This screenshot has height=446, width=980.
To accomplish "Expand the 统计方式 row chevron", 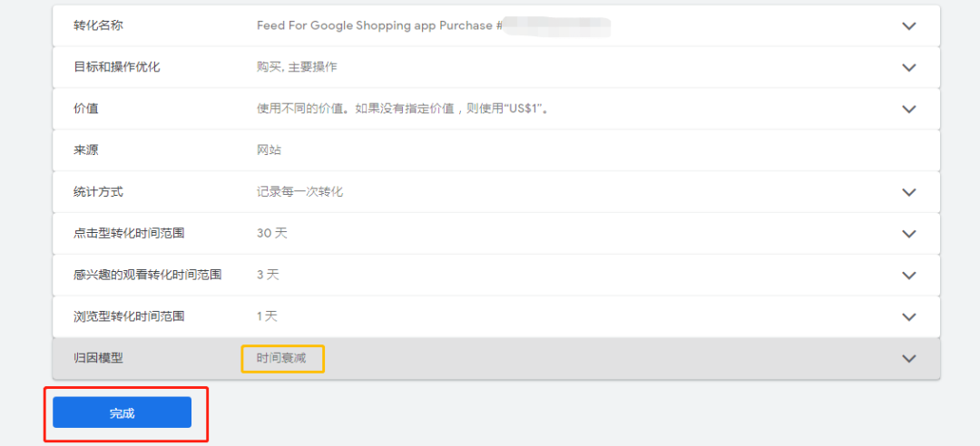I will tap(908, 192).
